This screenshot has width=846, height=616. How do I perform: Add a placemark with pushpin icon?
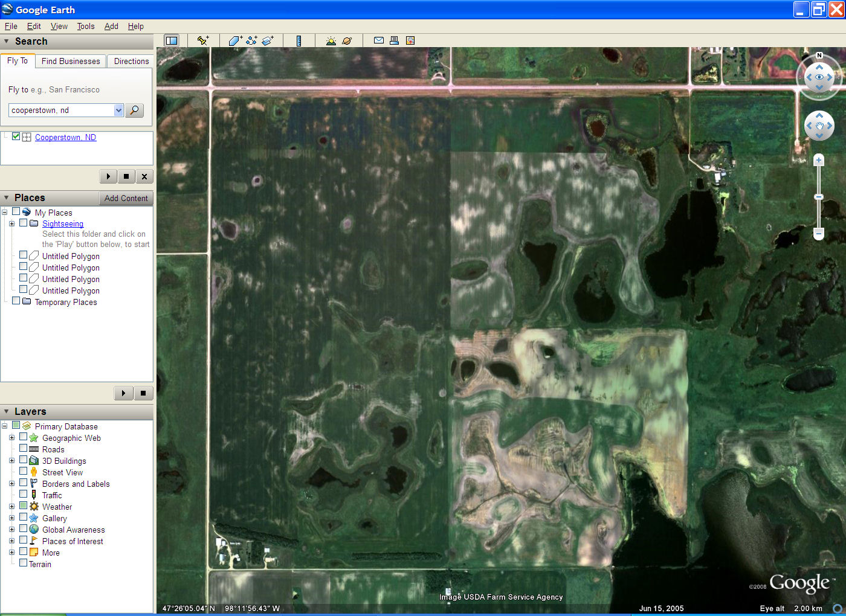(x=203, y=40)
